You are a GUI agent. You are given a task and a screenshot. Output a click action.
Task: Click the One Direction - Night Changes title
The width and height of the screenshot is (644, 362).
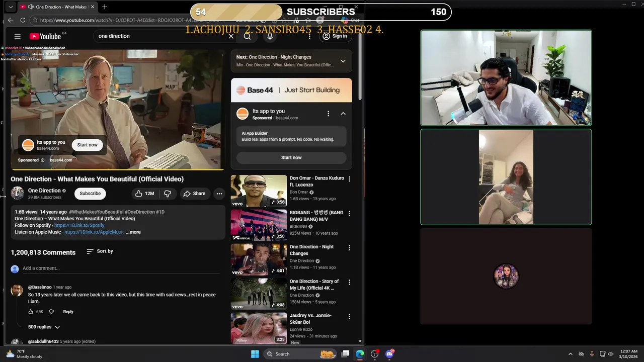pos(311,250)
